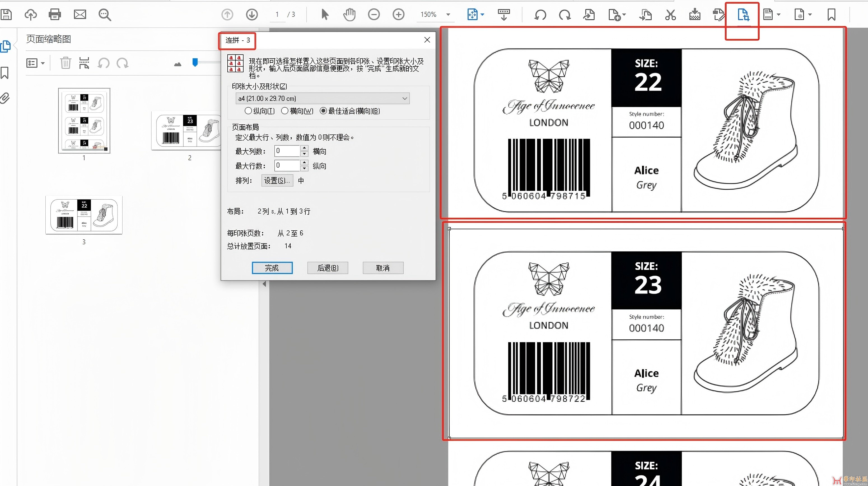Screen dimensions: 868x486
Task: Click the 后退 back button
Action: coord(327,268)
